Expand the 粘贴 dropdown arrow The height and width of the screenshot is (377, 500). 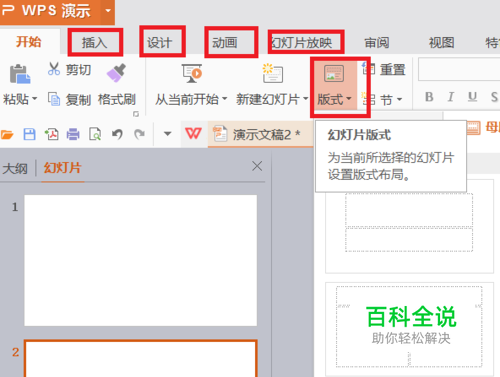34,99
